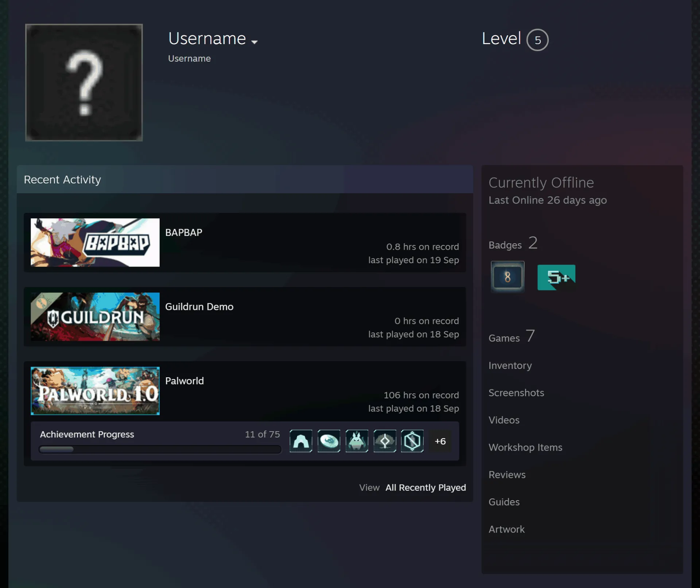
Task: Open the question mark profile avatar
Action: point(84,82)
